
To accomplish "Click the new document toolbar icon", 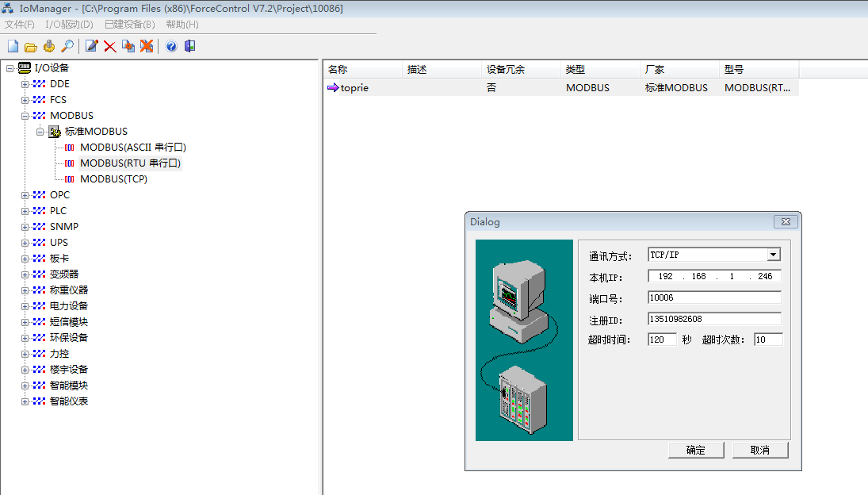I will point(13,47).
